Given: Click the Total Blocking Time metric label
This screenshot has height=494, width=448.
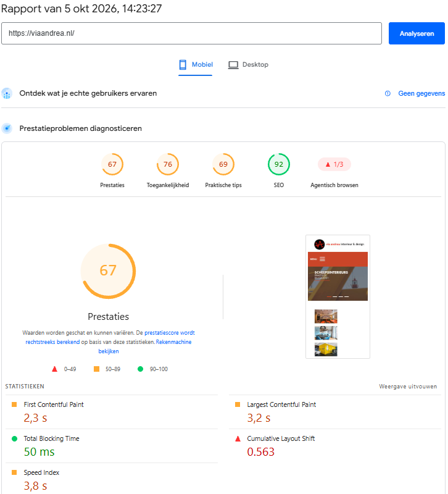Looking at the screenshot, I should [51, 438].
